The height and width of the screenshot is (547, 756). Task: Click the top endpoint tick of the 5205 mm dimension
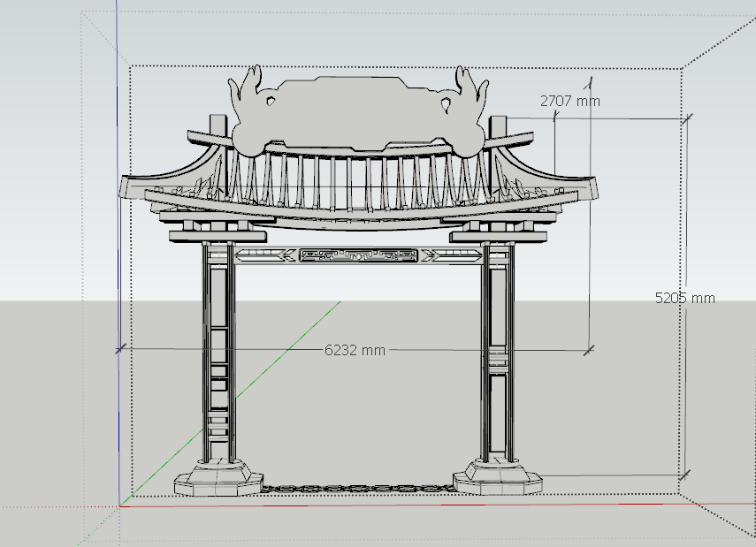(685, 118)
